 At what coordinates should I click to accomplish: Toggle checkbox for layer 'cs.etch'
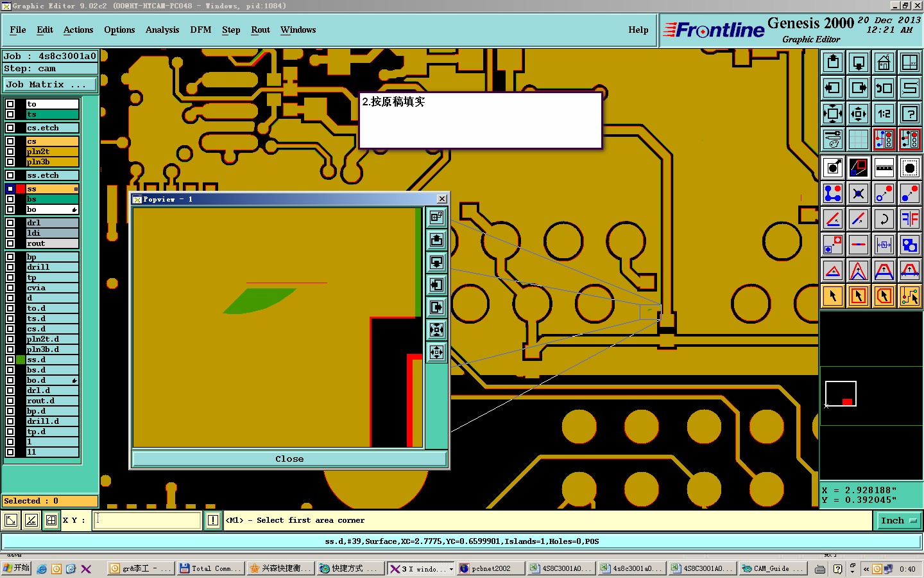pos(10,128)
